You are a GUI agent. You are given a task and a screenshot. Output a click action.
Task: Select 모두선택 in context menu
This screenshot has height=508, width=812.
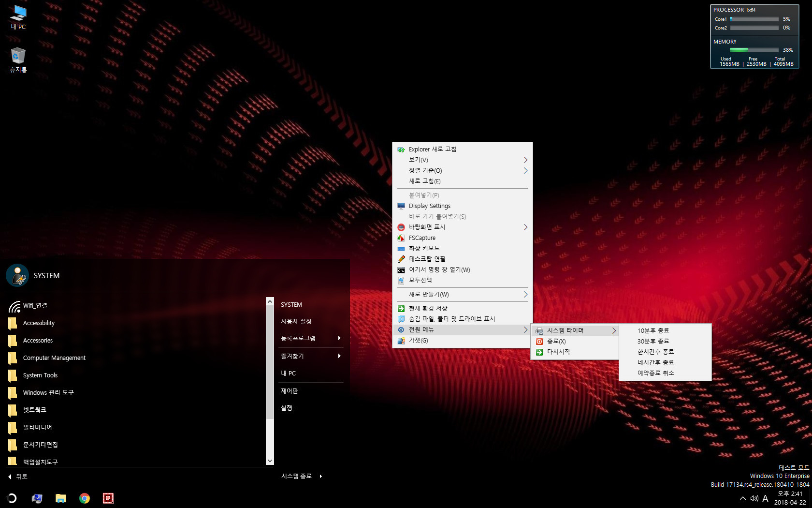click(462, 281)
